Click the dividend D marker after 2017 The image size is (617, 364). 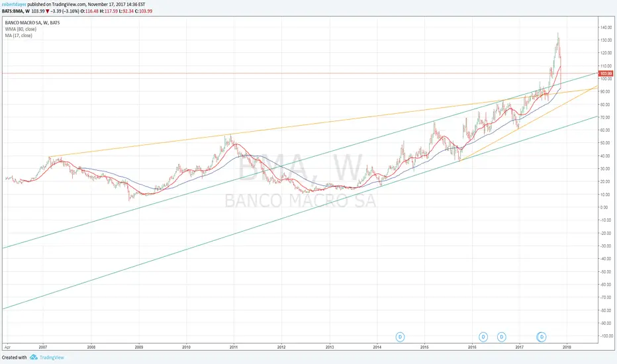coord(542,337)
